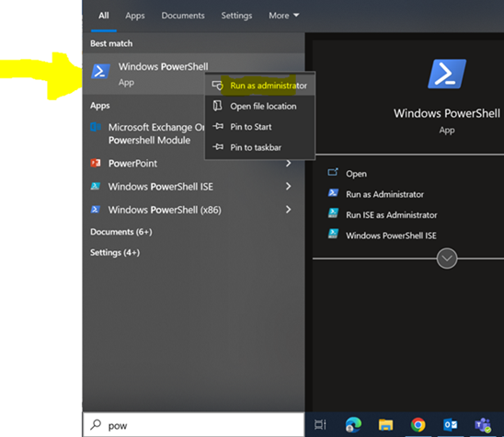Viewport: 504px width, 437px height.
Task: Expand the Windows PowerShell ISE result chevron
Action: (288, 186)
